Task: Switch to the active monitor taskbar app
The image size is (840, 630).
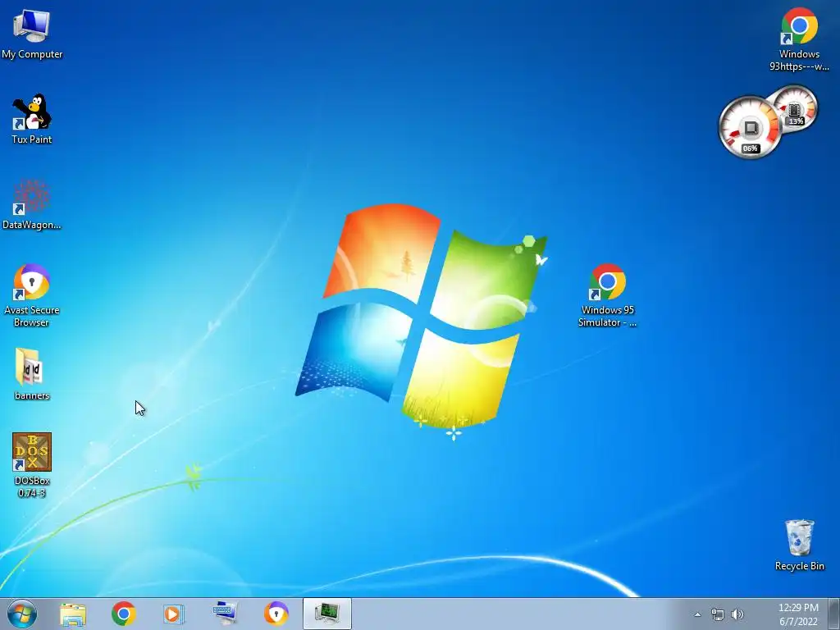Action: pos(326,614)
